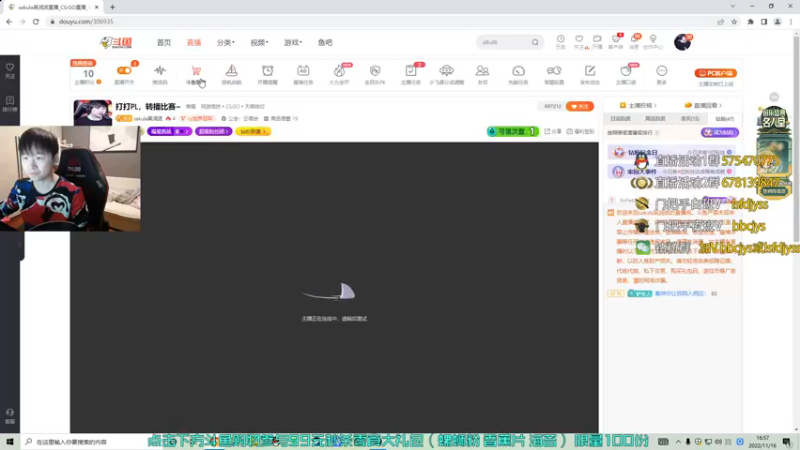Open the 排行榜 left sidebar icon

pos(10,103)
